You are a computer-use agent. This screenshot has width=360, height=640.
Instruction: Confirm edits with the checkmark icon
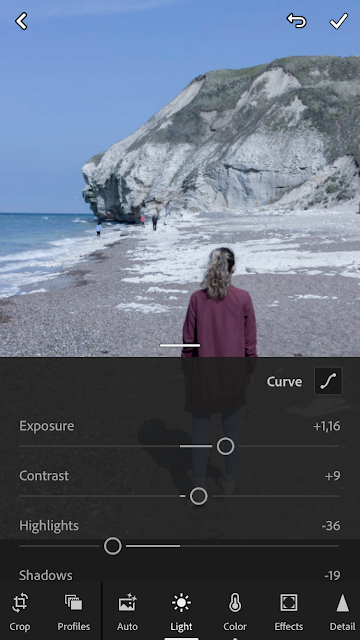point(339,21)
